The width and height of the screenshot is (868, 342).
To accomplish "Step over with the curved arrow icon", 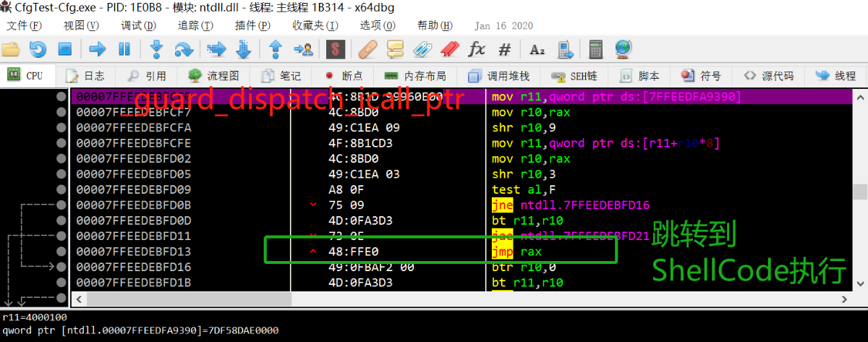I will [x=184, y=49].
